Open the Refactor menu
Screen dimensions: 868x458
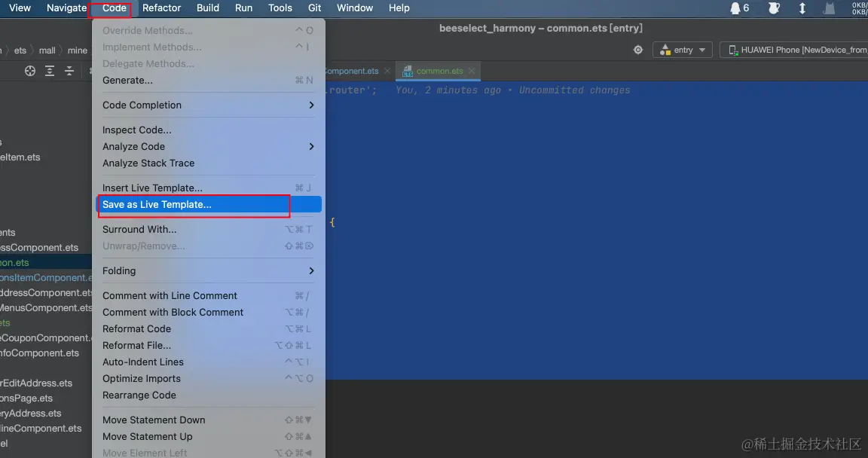coord(162,8)
